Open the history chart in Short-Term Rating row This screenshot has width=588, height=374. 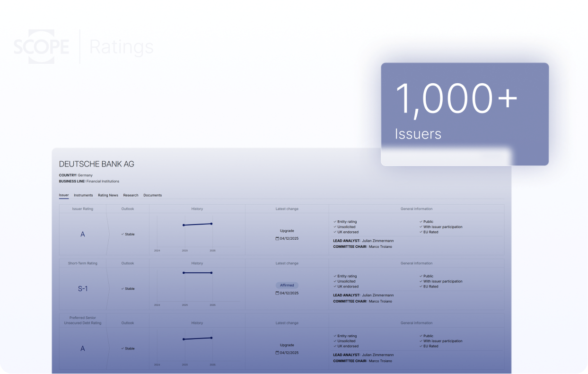pyautogui.click(x=197, y=288)
